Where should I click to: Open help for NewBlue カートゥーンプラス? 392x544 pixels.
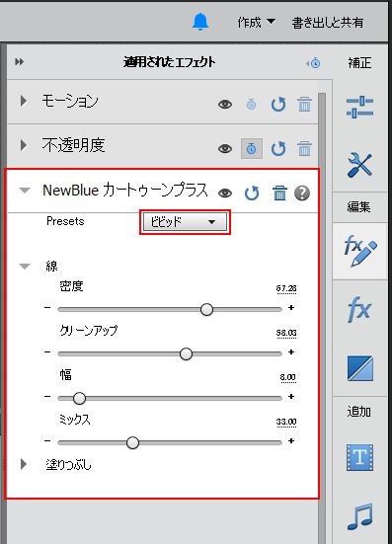pos(302,193)
